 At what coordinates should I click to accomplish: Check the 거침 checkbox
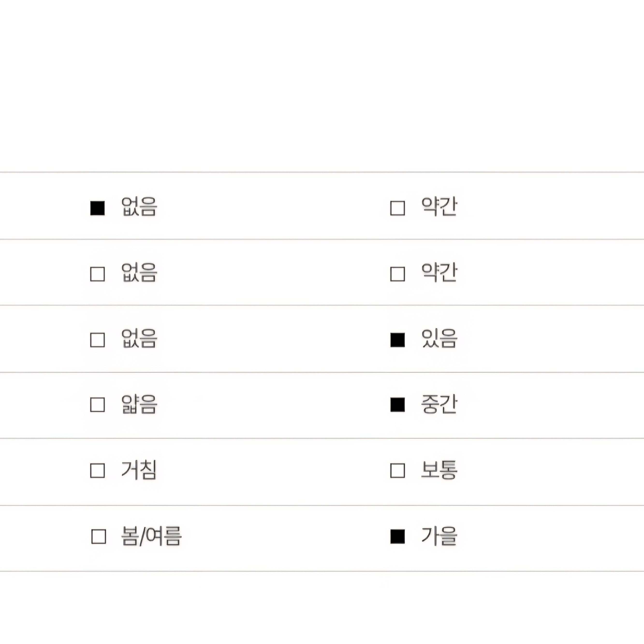point(98,471)
